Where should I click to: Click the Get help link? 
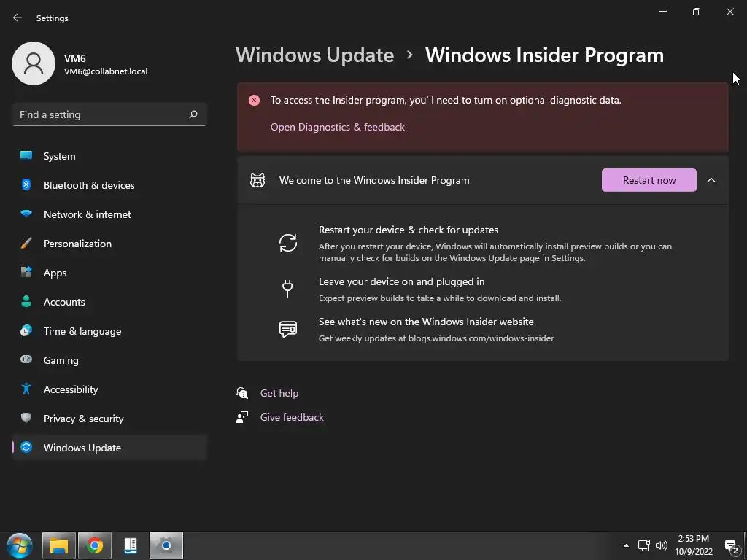[x=279, y=393]
